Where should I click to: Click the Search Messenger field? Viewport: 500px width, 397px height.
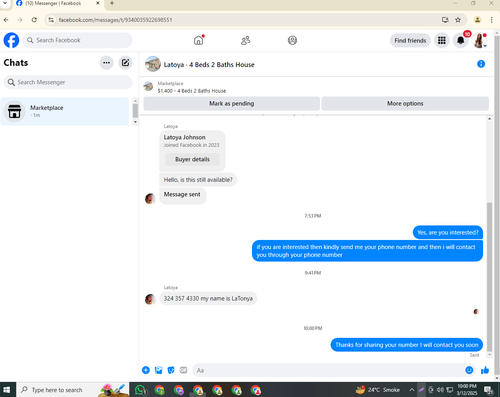(68, 82)
